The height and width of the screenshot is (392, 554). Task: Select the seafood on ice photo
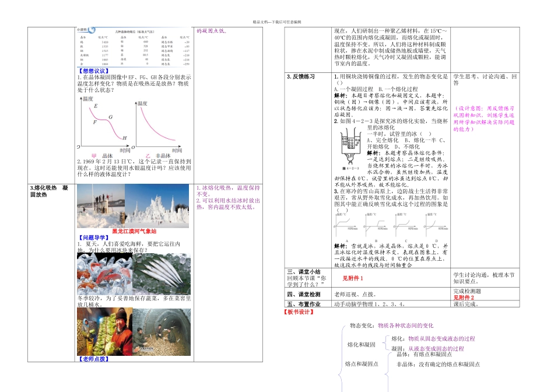coord(105,274)
